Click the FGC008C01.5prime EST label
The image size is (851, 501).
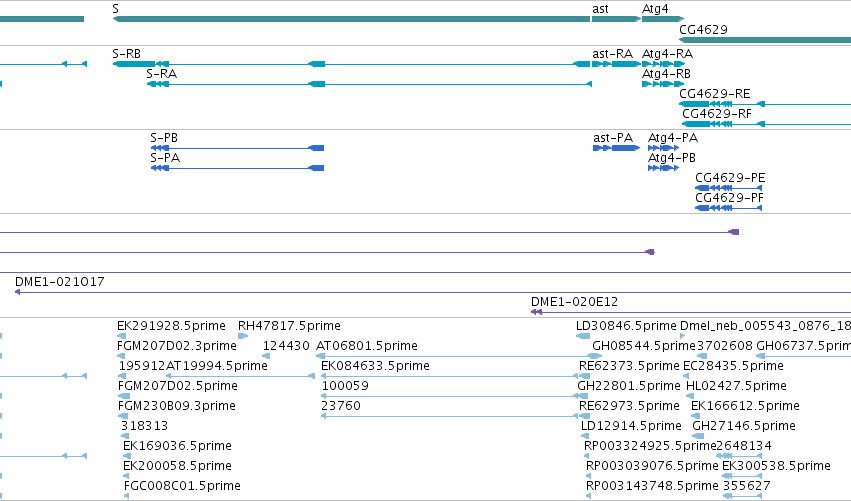click(182, 486)
